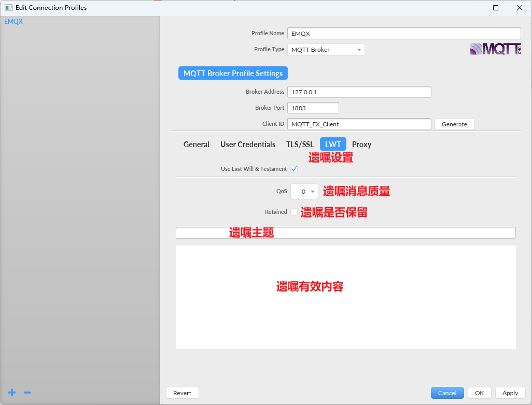Click the MQTT logo image
Image resolution: width=532 pixels, height=405 pixels.
click(x=495, y=49)
